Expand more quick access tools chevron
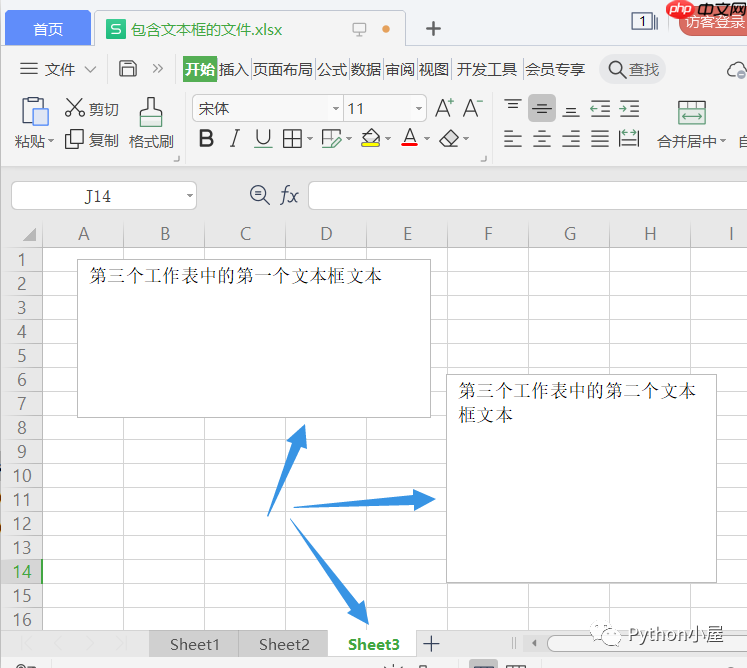 click(x=158, y=69)
